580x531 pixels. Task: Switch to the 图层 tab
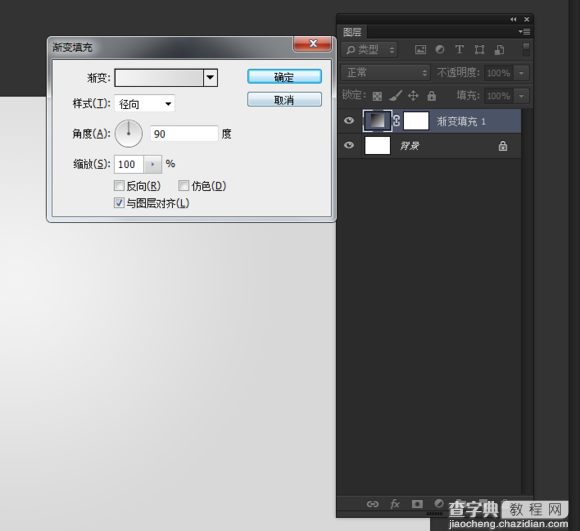click(352, 32)
